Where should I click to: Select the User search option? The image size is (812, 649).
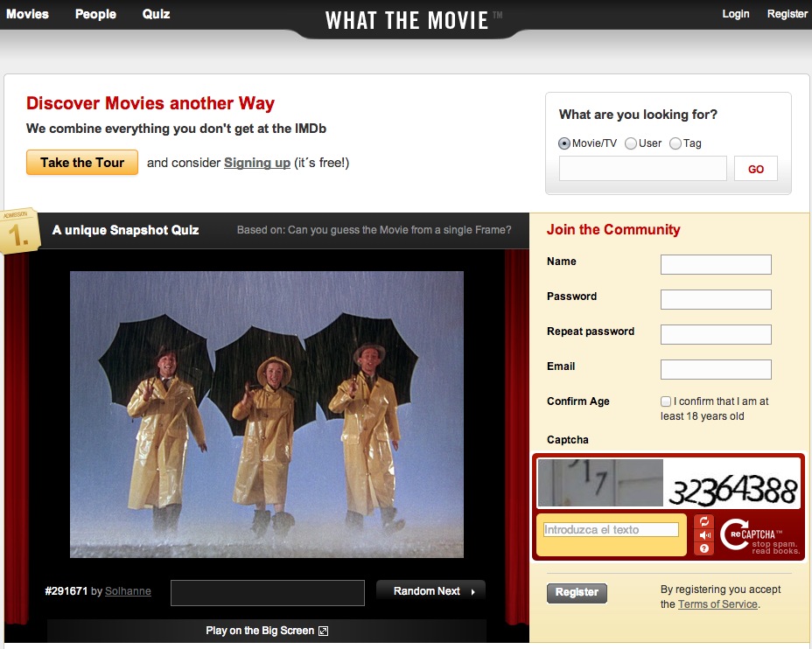click(x=631, y=143)
